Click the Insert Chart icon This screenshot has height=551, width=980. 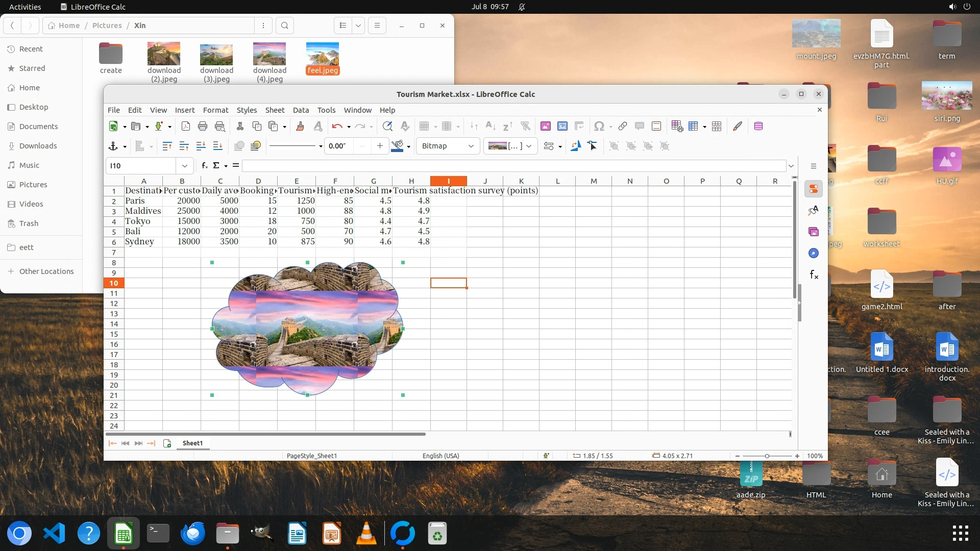click(562, 126)
